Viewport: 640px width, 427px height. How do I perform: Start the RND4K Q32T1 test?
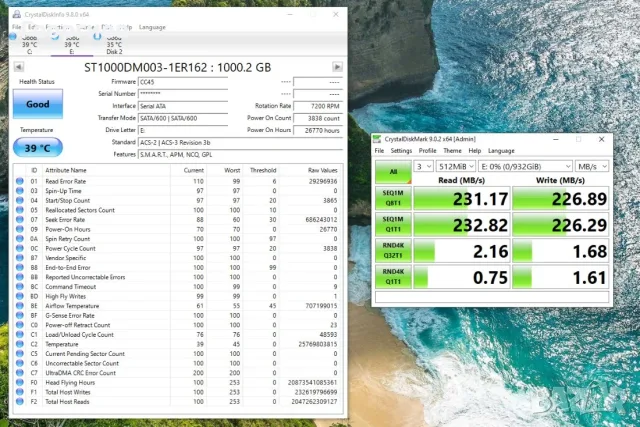(393, 250)
